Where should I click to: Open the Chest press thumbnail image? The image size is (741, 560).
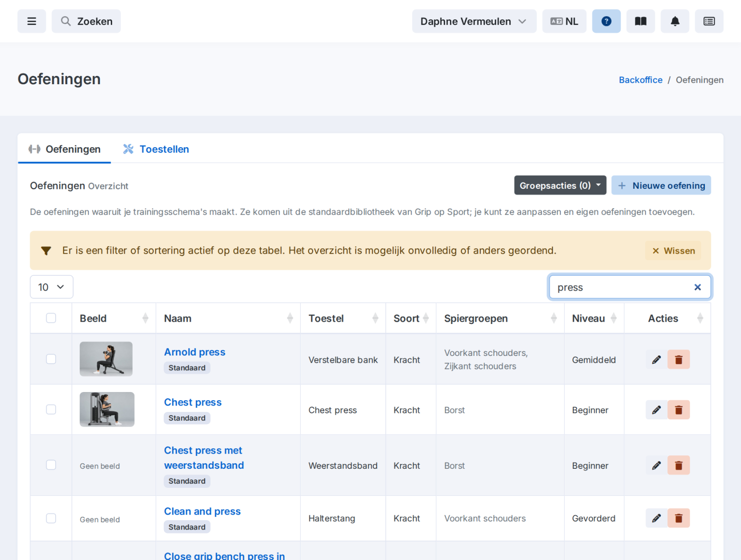(107, 410)
